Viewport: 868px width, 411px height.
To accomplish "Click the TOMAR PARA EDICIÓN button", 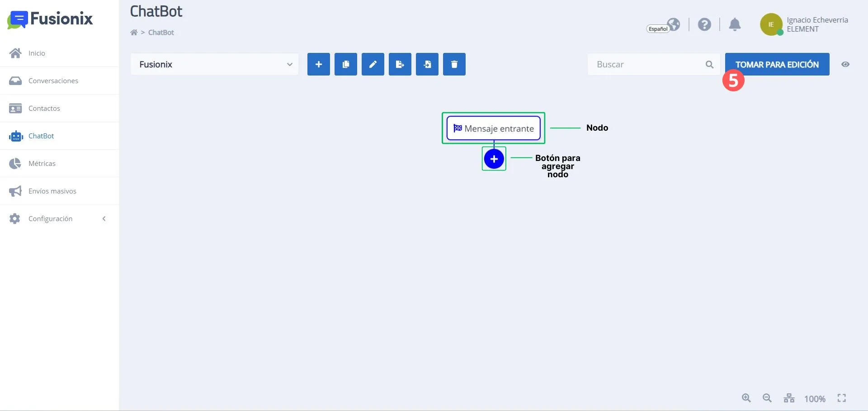I will click(x=777, y=64).
